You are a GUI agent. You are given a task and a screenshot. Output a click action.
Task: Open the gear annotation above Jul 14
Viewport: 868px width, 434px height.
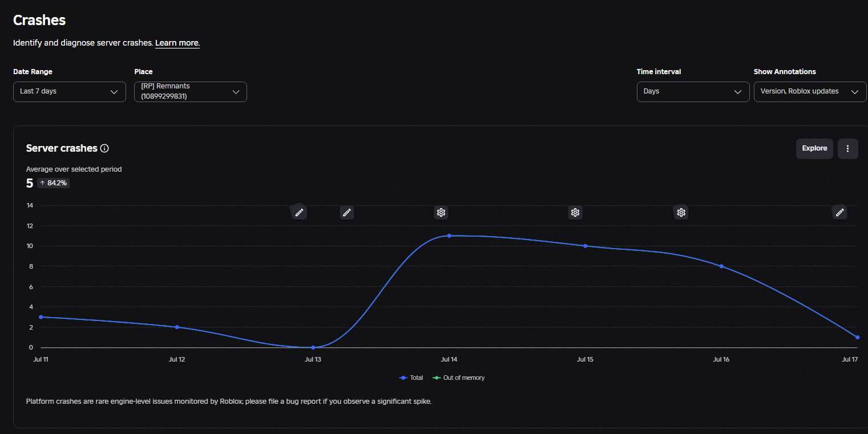(441, 212)
